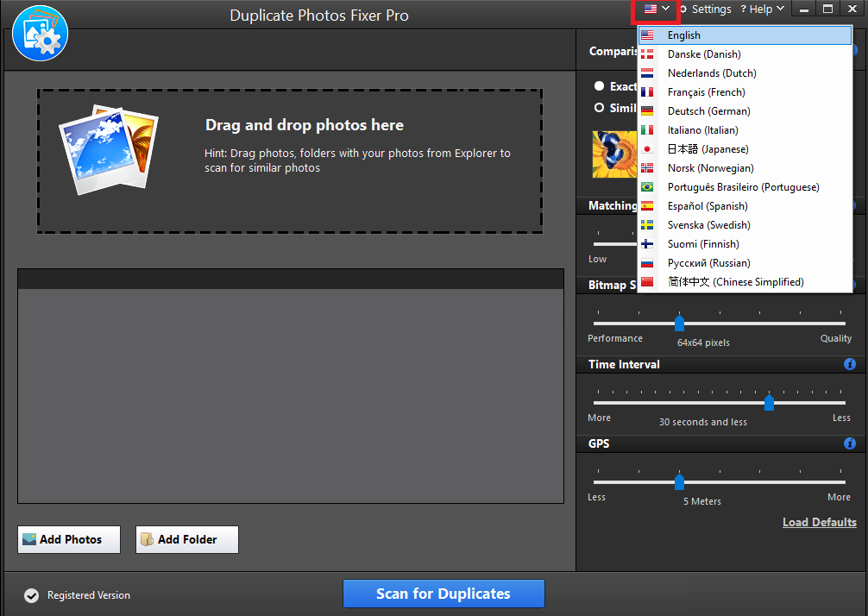
Task: Choose Danske (Danish) language
Action: [745, 54]
